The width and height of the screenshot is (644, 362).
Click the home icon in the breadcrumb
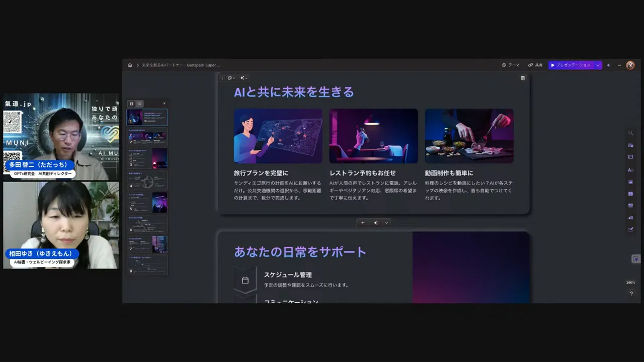point(130,65)
